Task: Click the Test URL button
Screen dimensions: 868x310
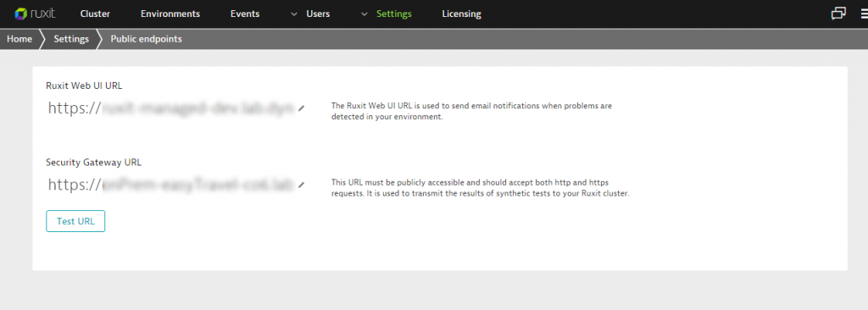Action: [x=75, y=221]
